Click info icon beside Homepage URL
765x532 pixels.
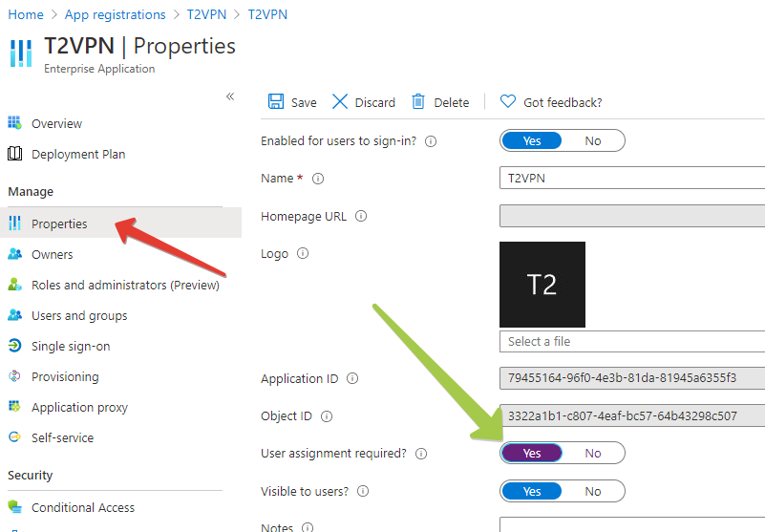361,217
